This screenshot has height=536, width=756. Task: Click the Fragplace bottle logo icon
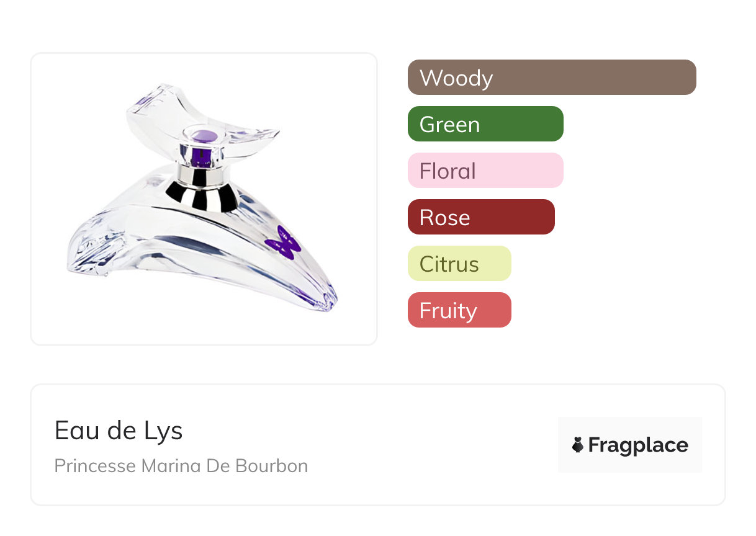[x=578, y=445]
